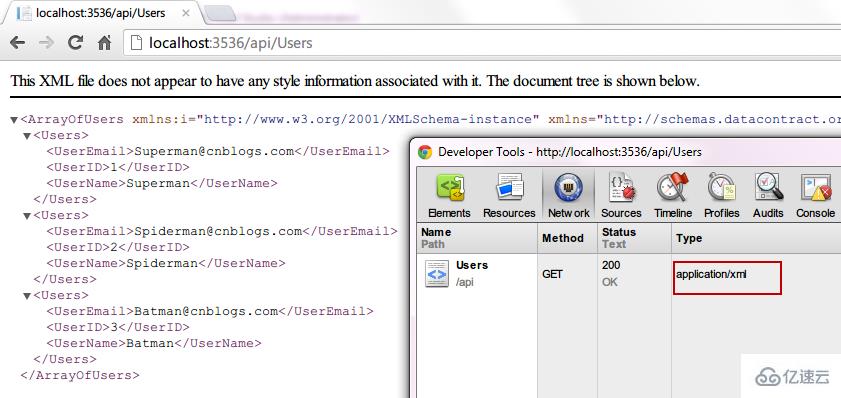Open a new tab with blank tab button

(x=221, y=14)
